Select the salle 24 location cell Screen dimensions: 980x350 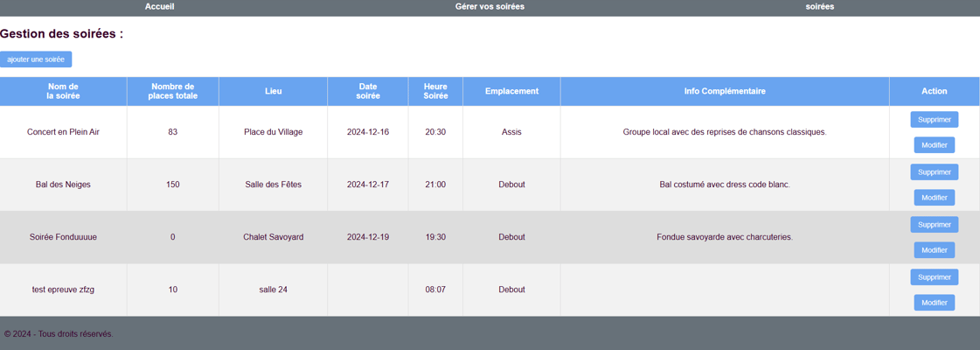(x=273, y=290)
